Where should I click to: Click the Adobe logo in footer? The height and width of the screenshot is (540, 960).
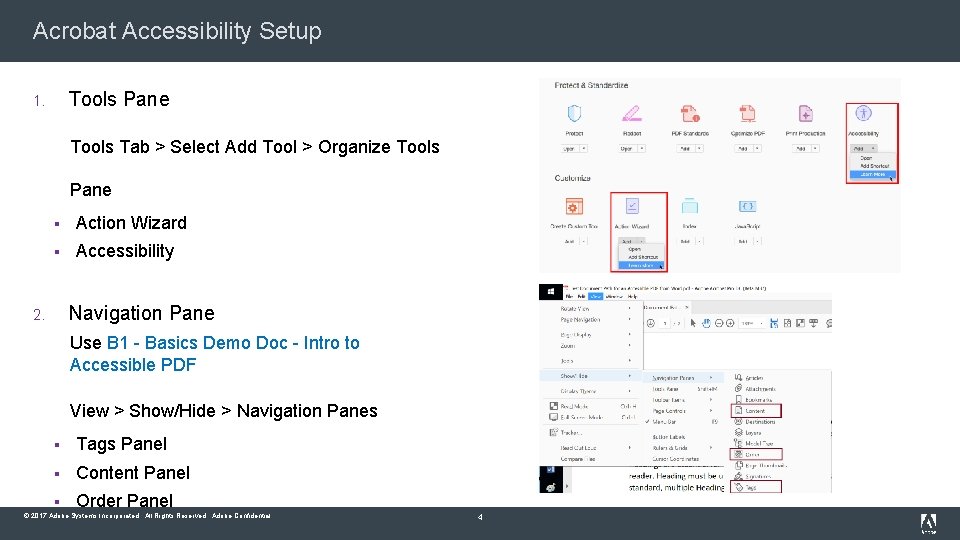click(928, 523)
